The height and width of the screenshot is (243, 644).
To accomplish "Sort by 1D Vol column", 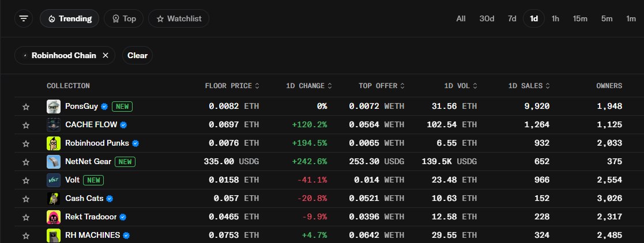I will (461, 86).
